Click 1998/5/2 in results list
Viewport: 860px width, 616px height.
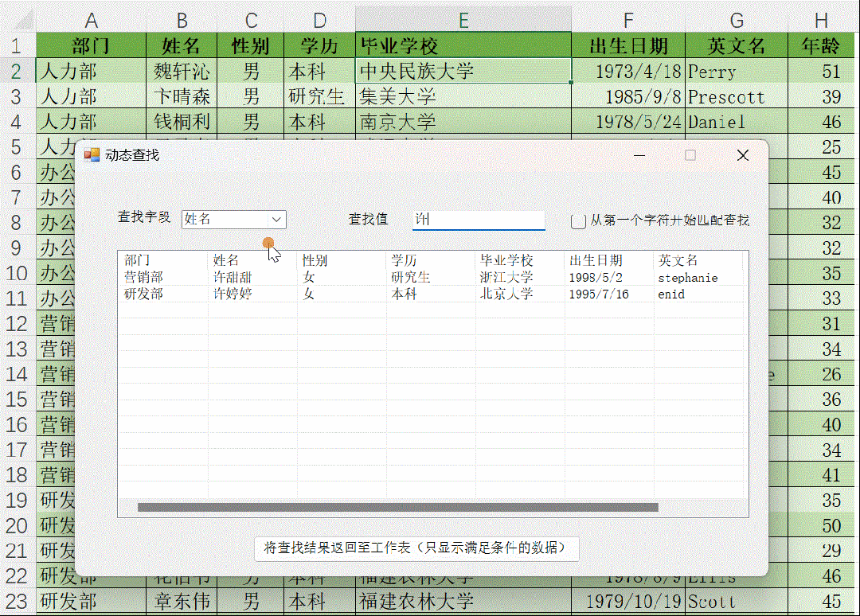click(596, 278)
